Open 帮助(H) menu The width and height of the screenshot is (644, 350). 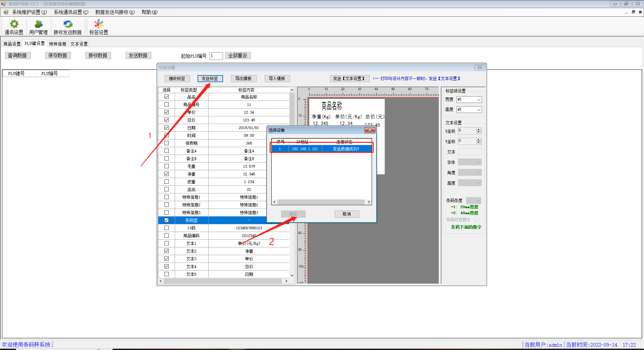149,12
